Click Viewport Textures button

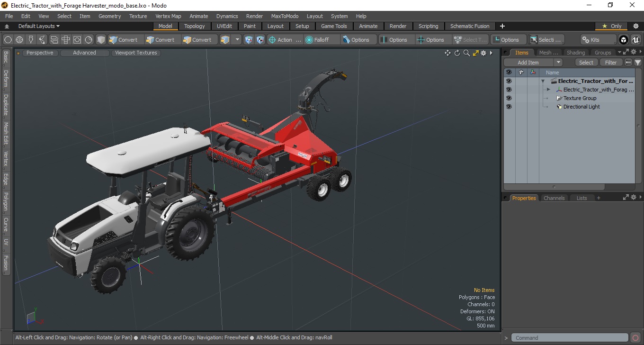click(x=136, y=53)
